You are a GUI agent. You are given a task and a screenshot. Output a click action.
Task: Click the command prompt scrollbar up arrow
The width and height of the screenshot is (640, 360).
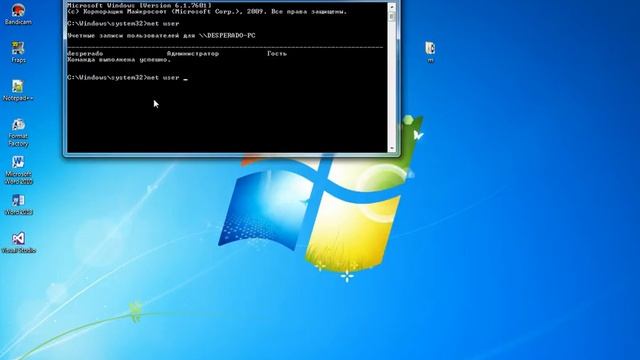[x=392, y=7]
